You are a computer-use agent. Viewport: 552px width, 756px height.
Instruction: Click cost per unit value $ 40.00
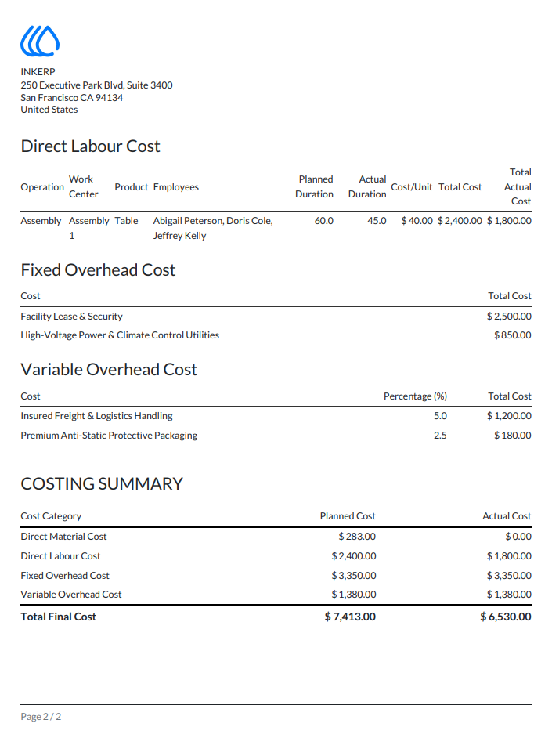click(417, 221)
